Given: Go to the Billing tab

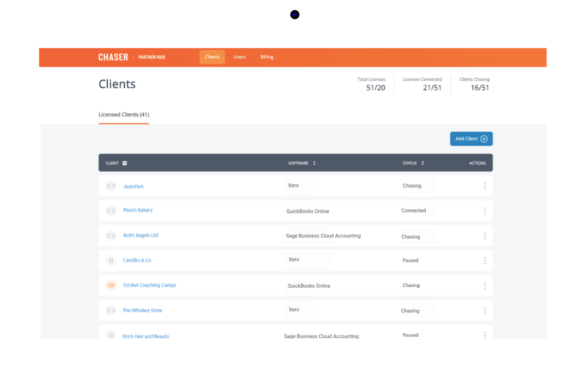Looking at the screenshot, I should tap(266, 57).
